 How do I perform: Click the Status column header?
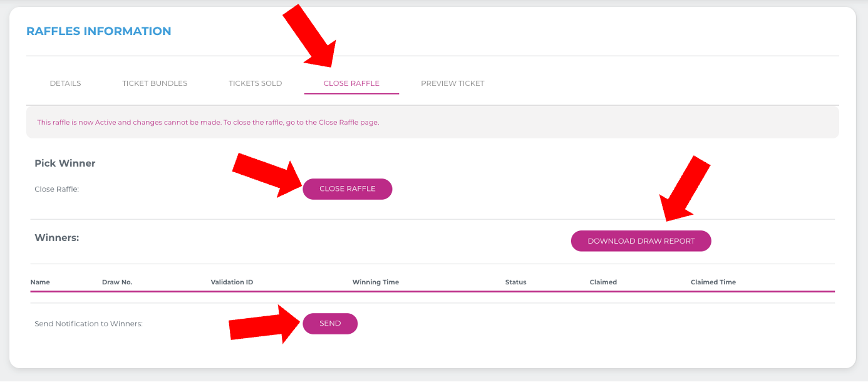(515, 282)
